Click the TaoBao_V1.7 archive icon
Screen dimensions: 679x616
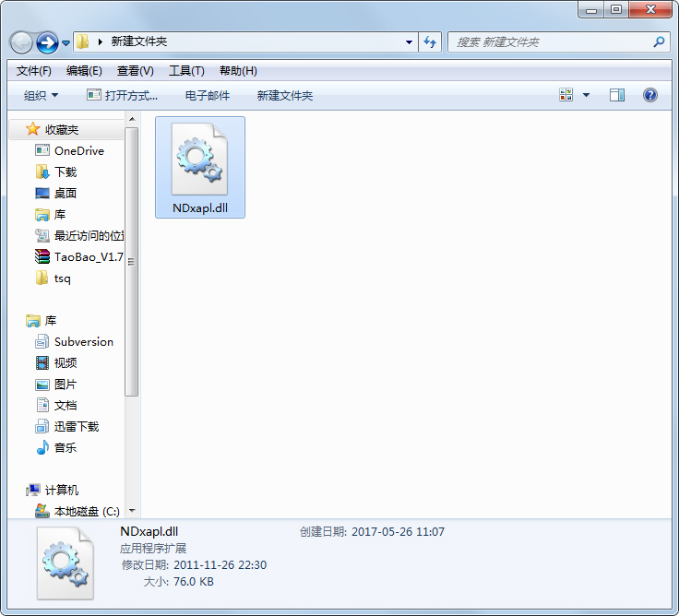click(42, 256)
